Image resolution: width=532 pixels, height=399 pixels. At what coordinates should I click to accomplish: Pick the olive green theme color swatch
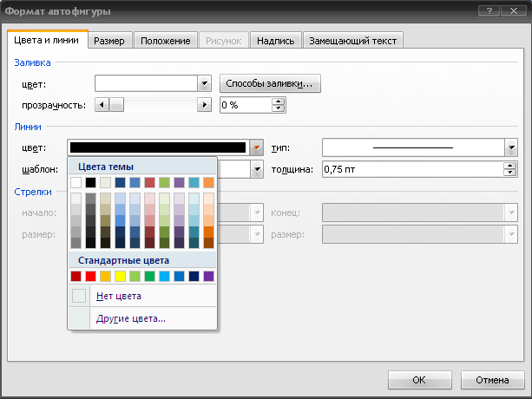pos(165,182)
